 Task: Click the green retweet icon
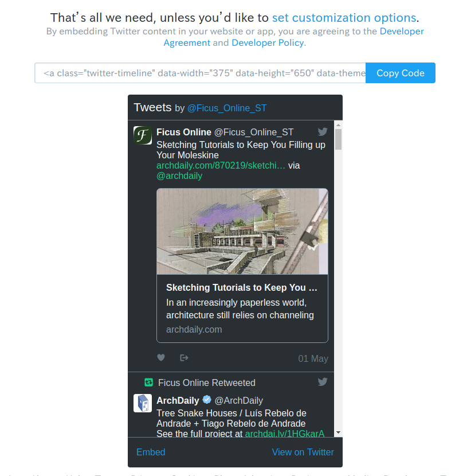148,382
